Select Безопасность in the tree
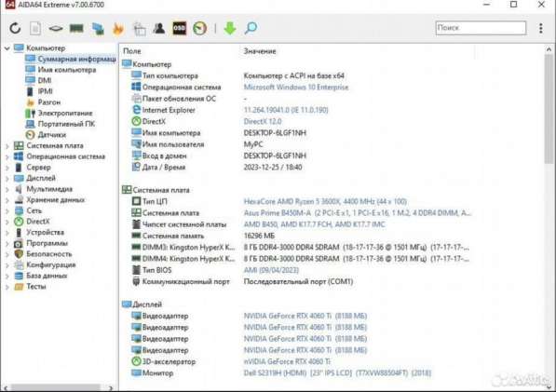 (x=49, y=254)
